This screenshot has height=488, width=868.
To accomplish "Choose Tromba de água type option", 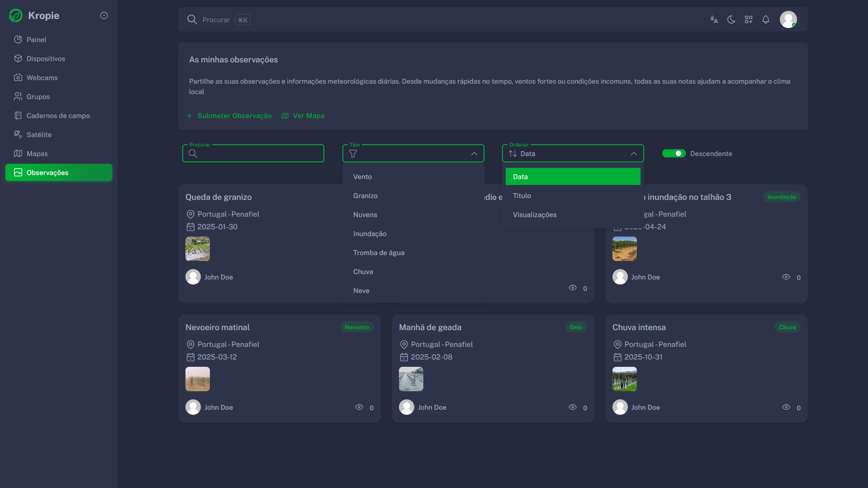I will click(379, 253).
